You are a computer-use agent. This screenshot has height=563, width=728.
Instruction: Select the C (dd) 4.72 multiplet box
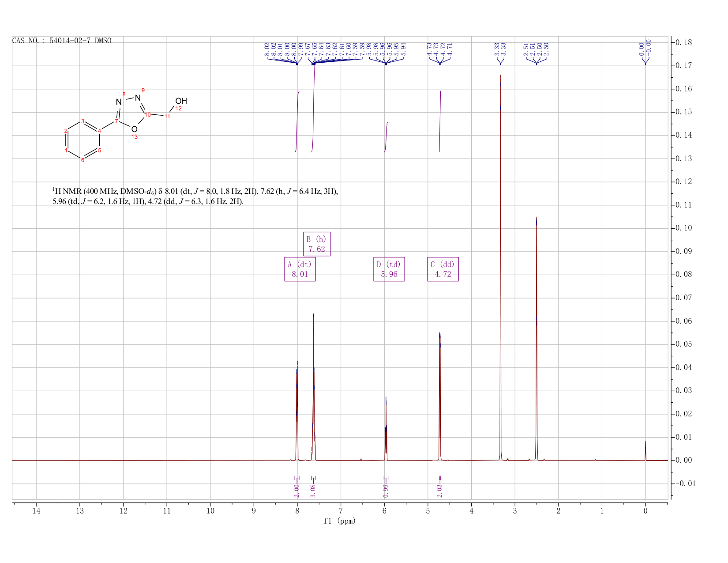443,269
